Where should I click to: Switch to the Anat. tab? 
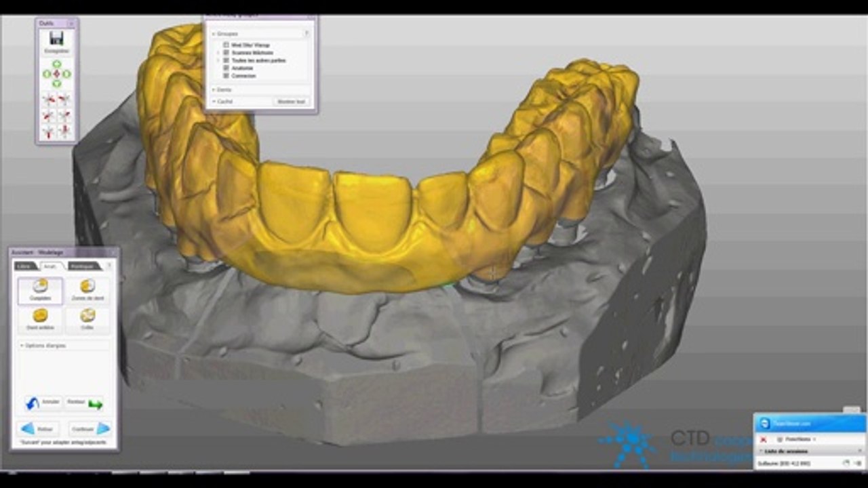tap(52, 266)
